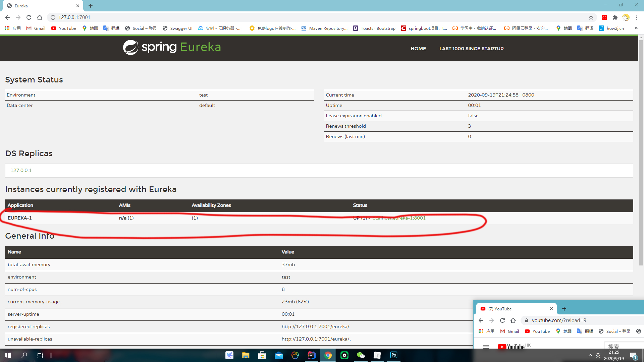Screen dimensions: 644x362
Task: Click the page vertical scrollbar
Action: (641, 151)
